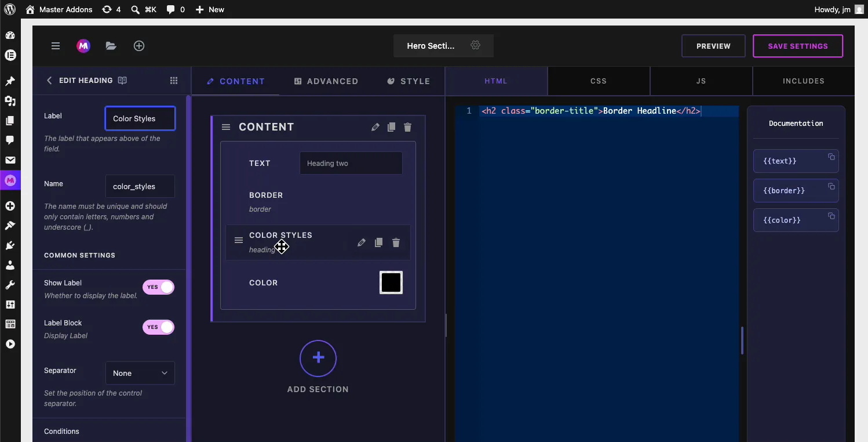868x442 pixels.
Task: Open the Settings sliders icon in sidebar
Action: click(x=10, y=305)
